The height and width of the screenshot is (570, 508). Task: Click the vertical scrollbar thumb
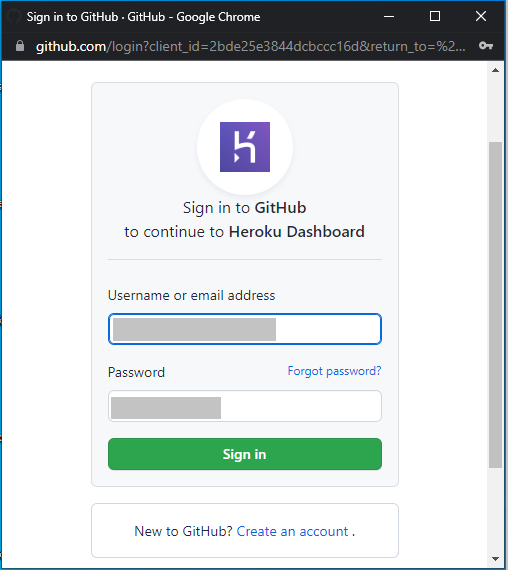495,305
